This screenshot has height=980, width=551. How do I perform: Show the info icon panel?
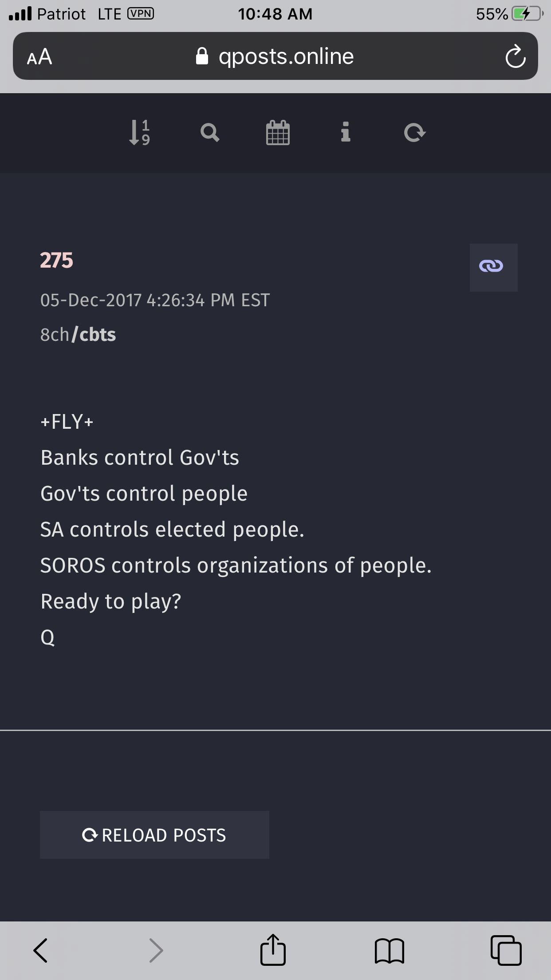point(346,133)
